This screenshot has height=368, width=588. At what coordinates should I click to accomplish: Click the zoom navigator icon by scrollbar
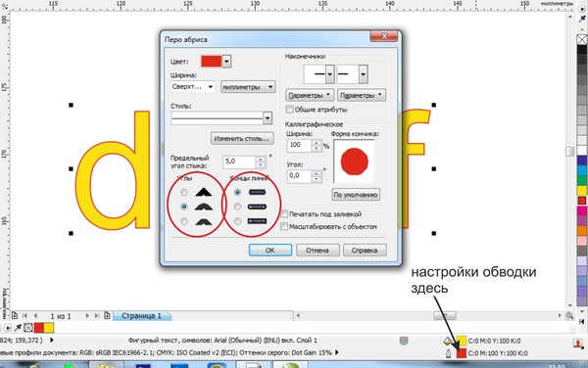pyautogui.click(x=569, y=315)
